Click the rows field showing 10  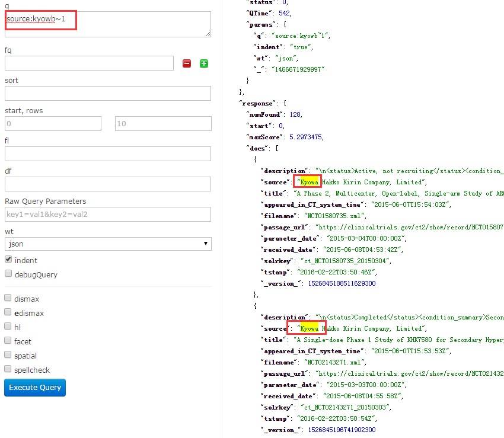click(163, 123)
